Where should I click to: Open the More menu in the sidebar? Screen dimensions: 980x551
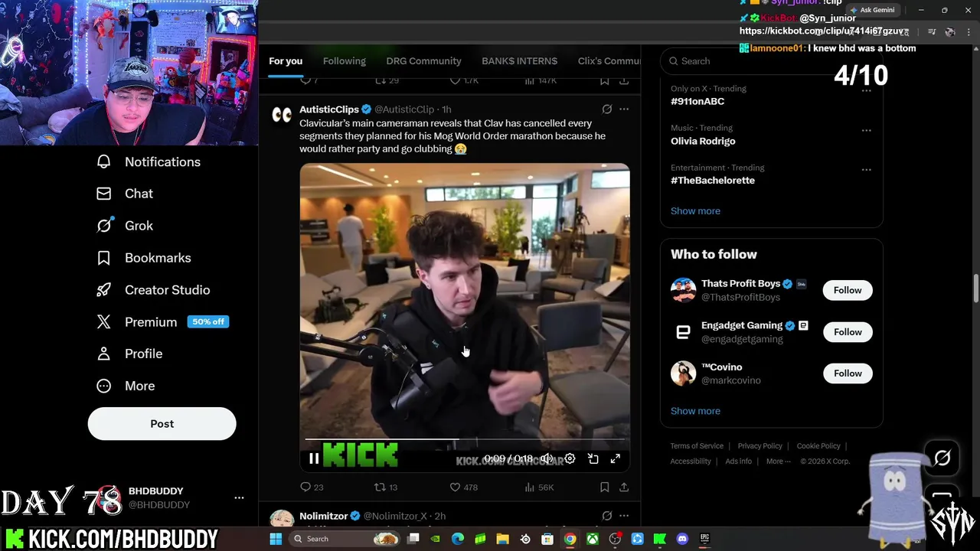(125, 386)
